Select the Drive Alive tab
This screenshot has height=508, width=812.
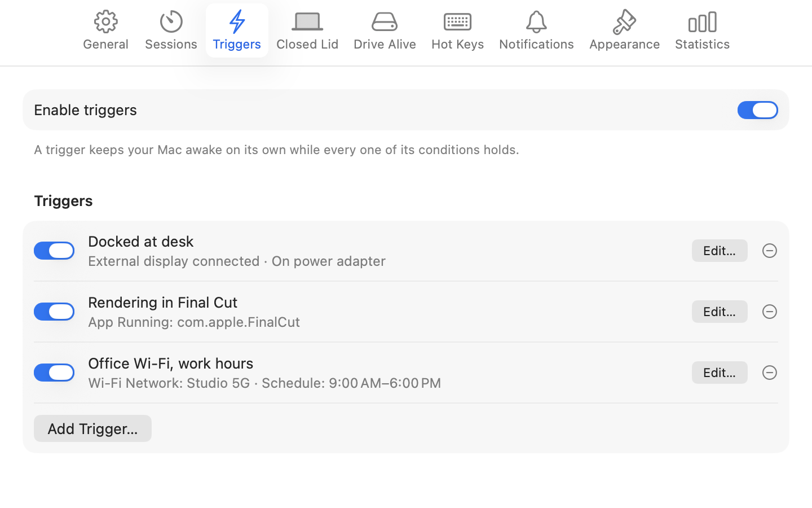pyautogui.click(x=385, y=30)
